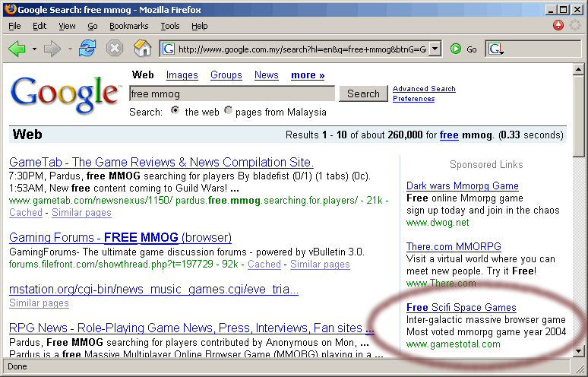The image size is (588, 377).
Task: Open the address bar URL dropdown
Action: pos(435,49)
